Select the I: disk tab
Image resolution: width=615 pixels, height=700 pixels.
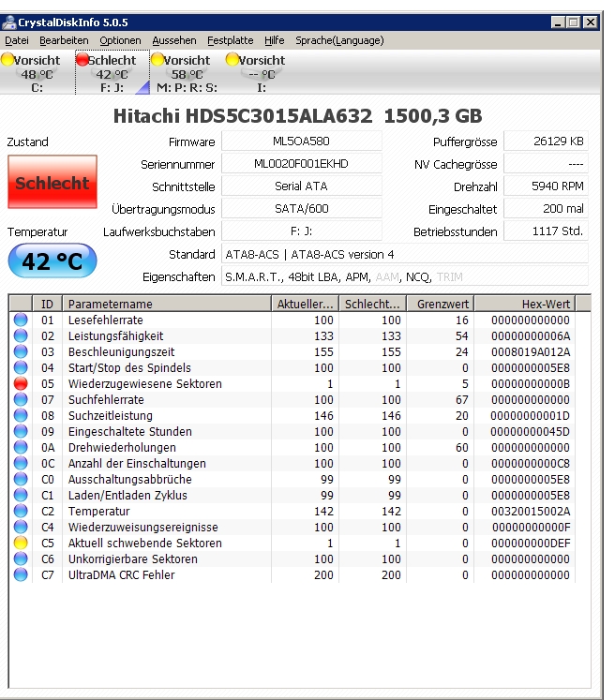(262, 73)
